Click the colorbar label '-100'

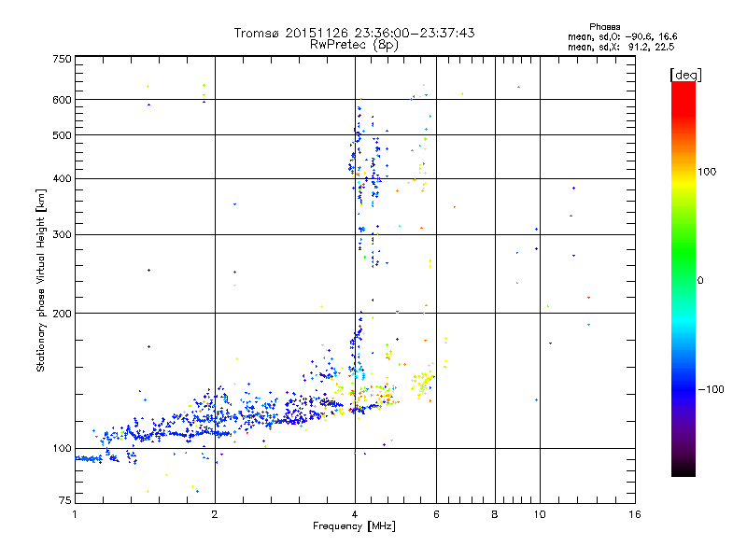coord(711,389)
